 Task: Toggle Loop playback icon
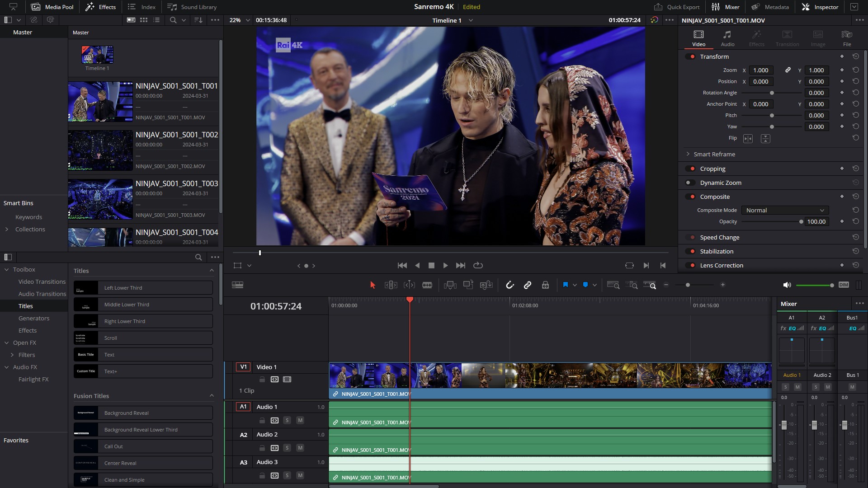coord(478,266)
